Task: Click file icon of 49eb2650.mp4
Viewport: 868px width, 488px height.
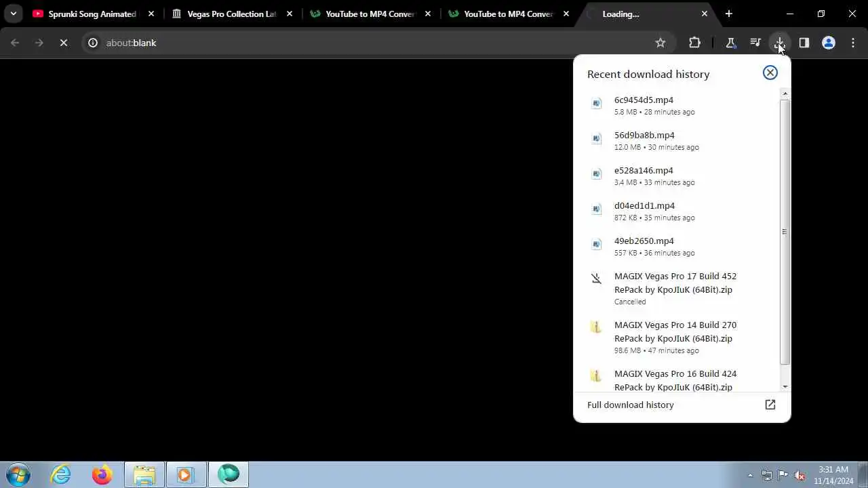Action: coord(597,245)
